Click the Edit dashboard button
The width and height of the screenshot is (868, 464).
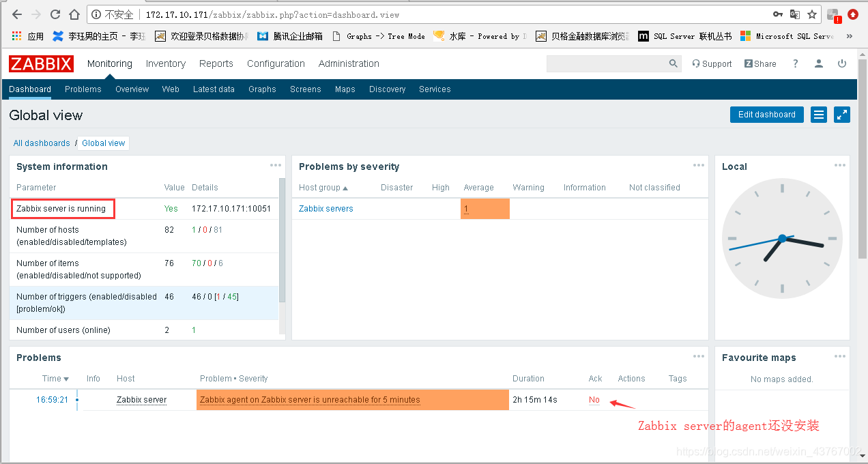point(767,115)
